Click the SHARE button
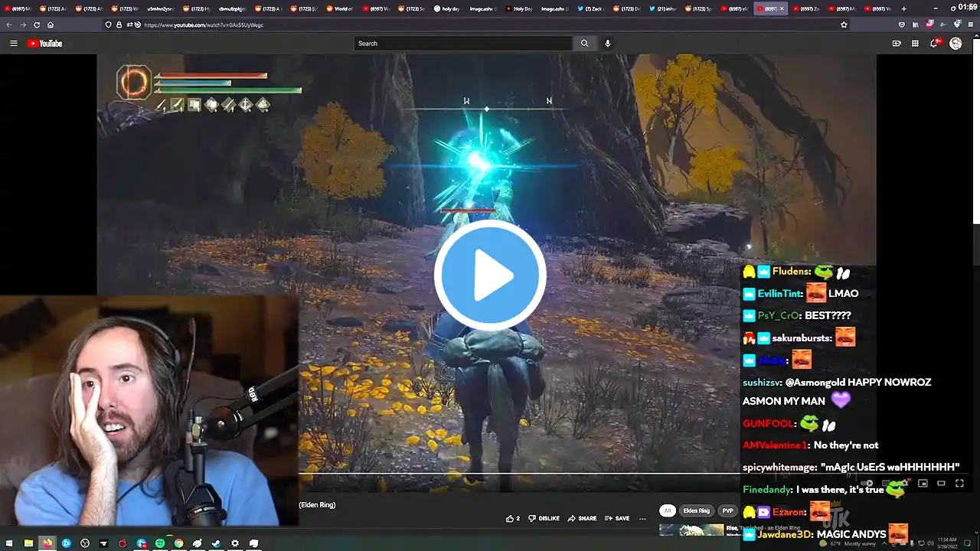Image resolution: width=980 pixels, height=551 pixels. [x=582, y=518]
